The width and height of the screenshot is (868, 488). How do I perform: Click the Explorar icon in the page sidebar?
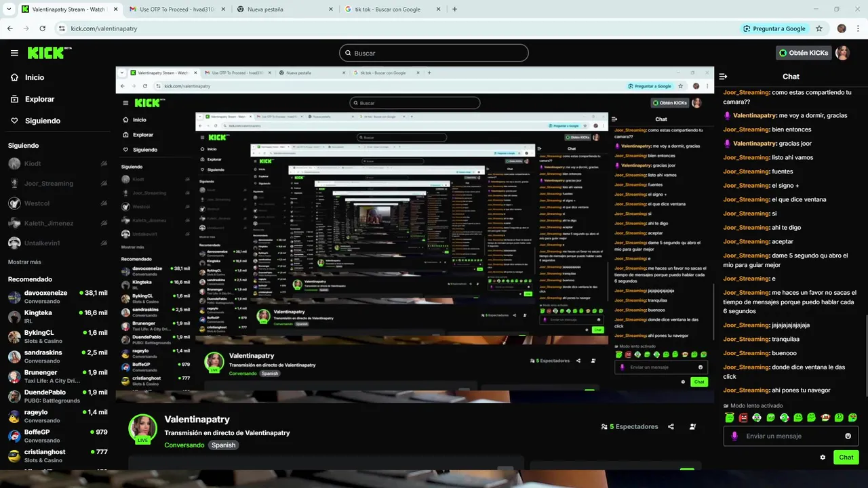point(14,99)
